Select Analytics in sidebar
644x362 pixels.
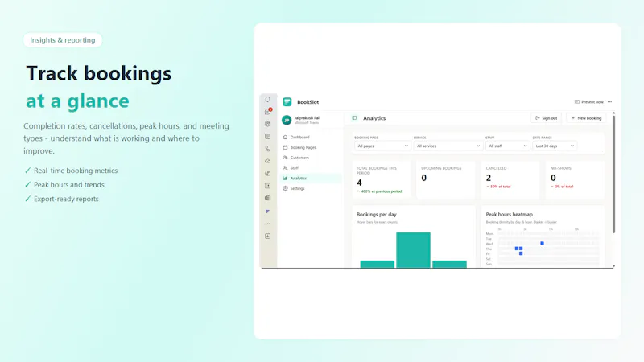tap(311, 178)
